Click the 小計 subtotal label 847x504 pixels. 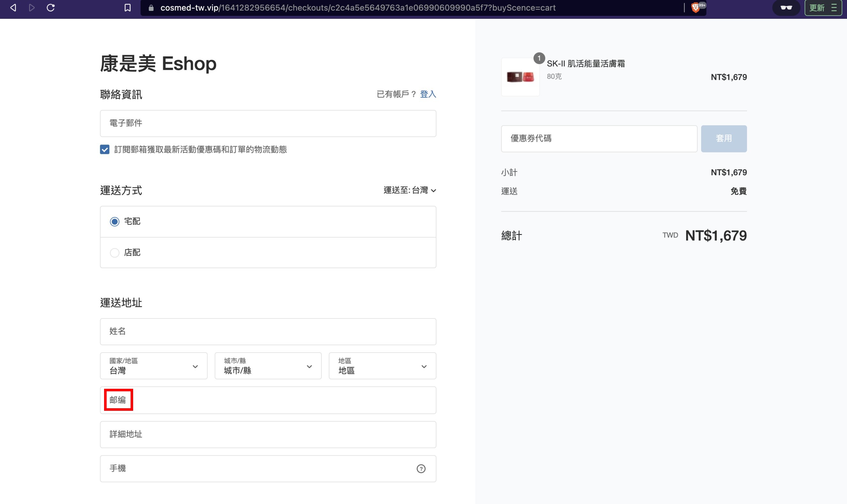tap(509, 173)
